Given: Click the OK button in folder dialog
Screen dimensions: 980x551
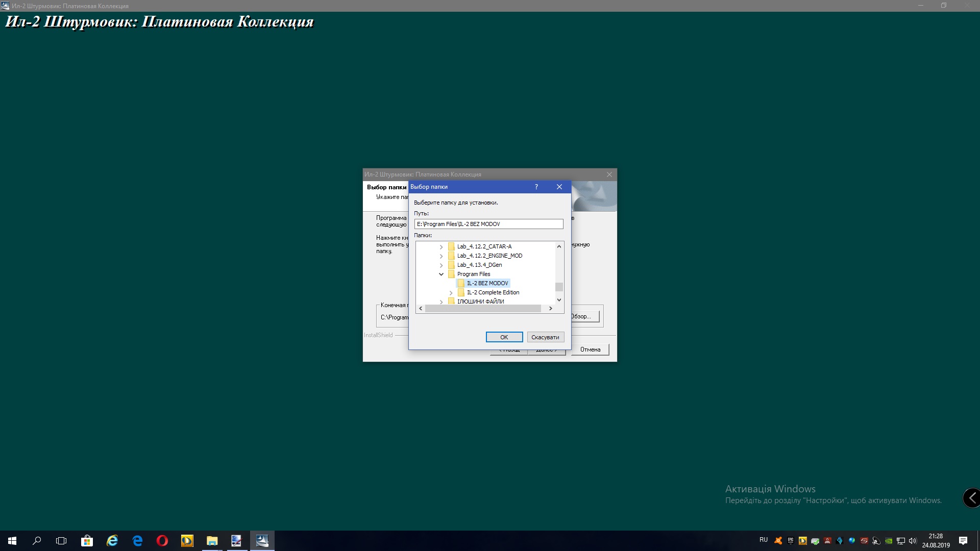Looking at the screenshot, I should coord(504,337).
